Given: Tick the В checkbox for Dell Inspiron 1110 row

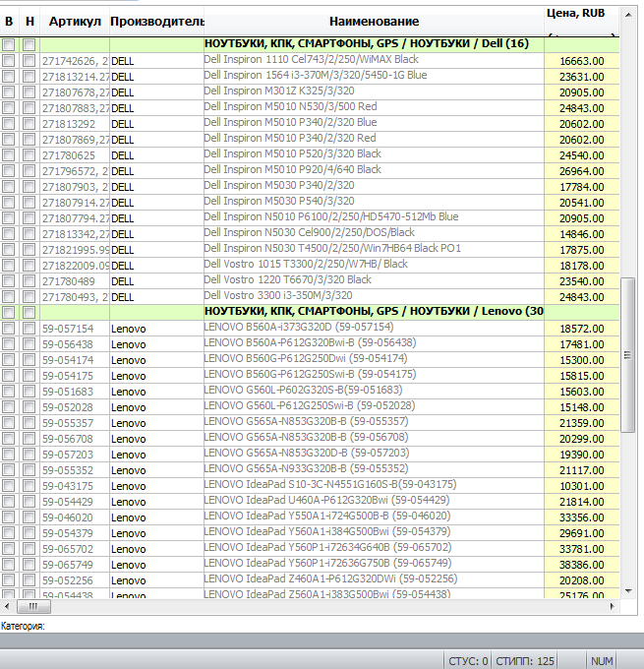Looking at the screenshot, I should point(8,61).
